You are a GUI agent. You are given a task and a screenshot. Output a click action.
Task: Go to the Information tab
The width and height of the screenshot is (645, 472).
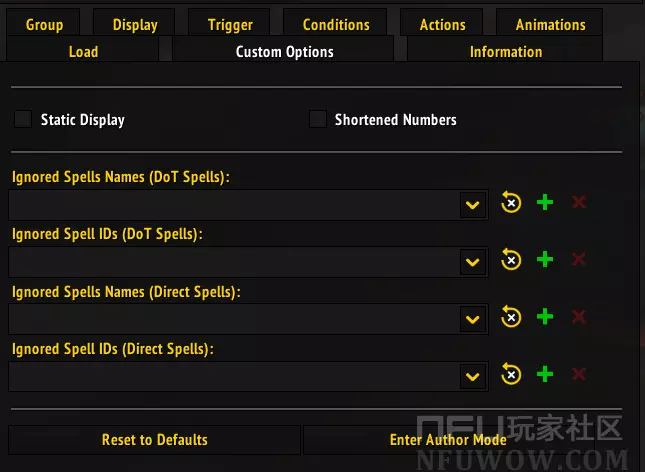[x=506, y=52]
